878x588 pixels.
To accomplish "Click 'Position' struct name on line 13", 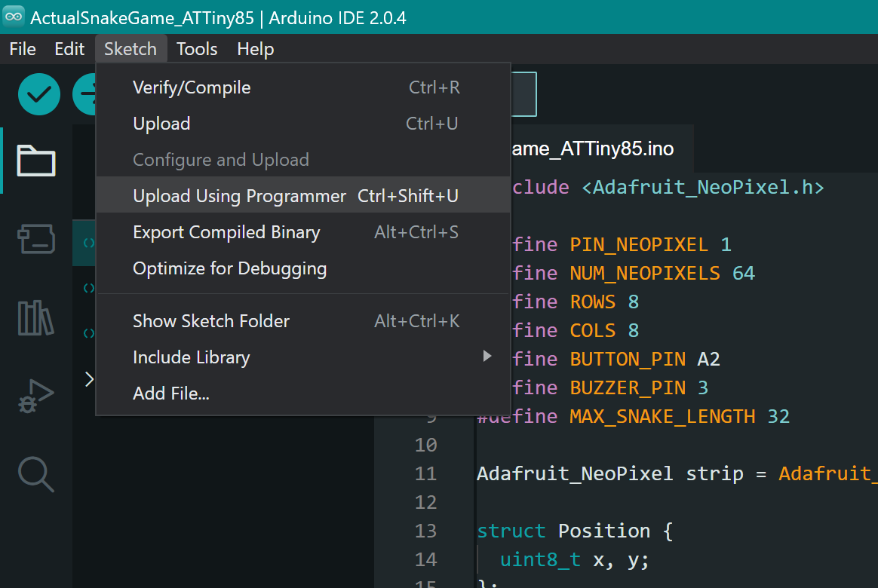I will tap(604, 531).
